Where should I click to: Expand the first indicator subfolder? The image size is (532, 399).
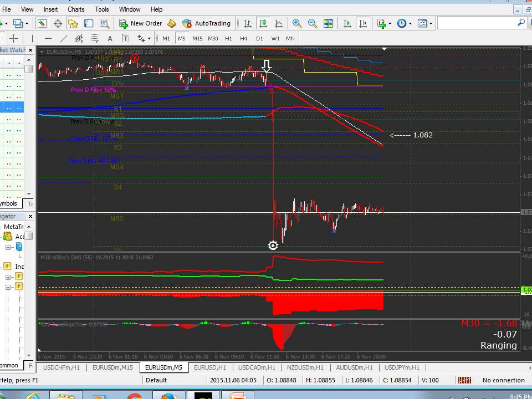8,277
